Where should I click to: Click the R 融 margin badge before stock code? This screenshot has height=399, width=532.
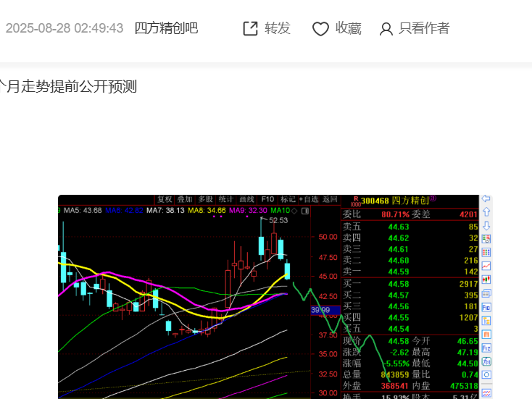[x=356, y=201]
